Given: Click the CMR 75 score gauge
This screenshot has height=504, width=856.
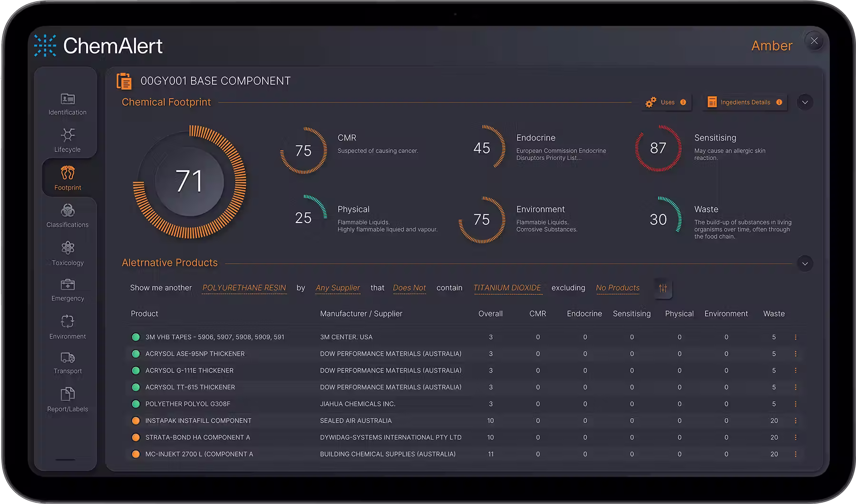Looking at the screenshot, I should [x=303, y=150].
